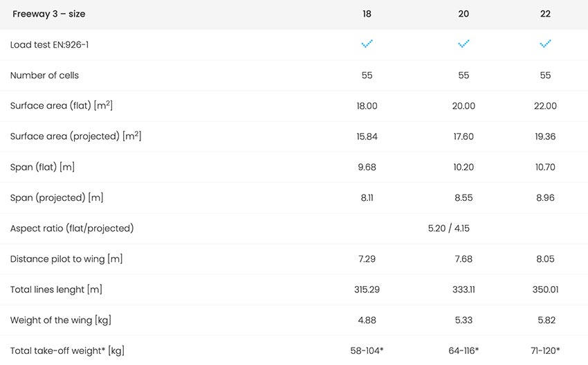Viewport: 588px width, 365px height.
Task: Click the total lines length value 350.01
Action: tap(545, 290)
